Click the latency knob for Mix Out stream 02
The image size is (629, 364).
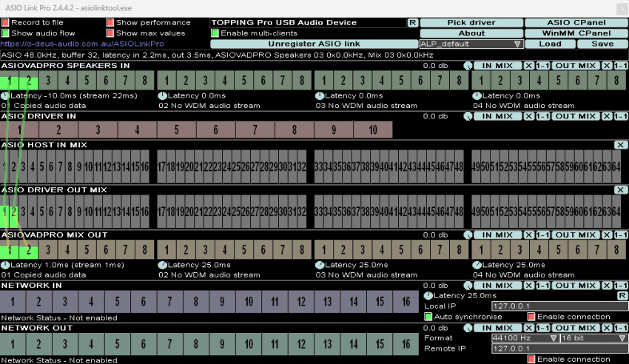point(162,265)
